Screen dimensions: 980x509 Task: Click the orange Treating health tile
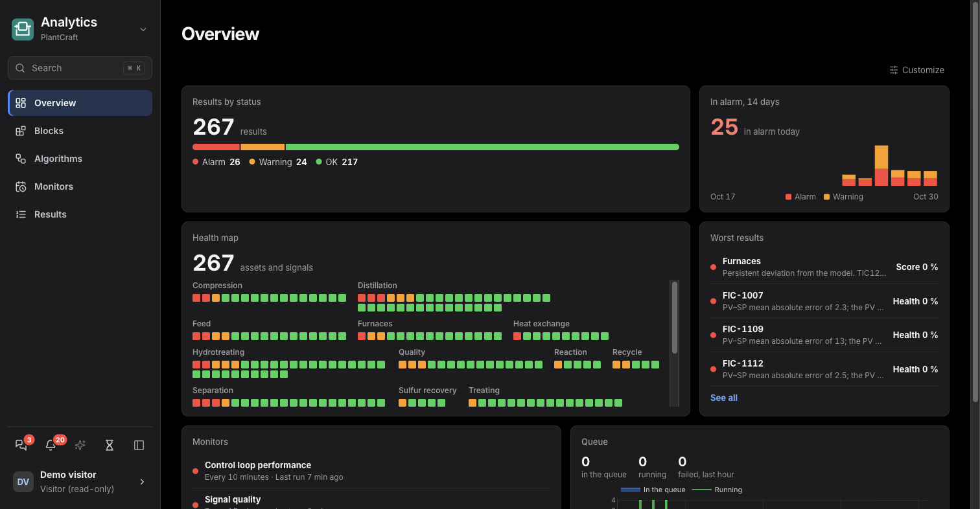472,403
